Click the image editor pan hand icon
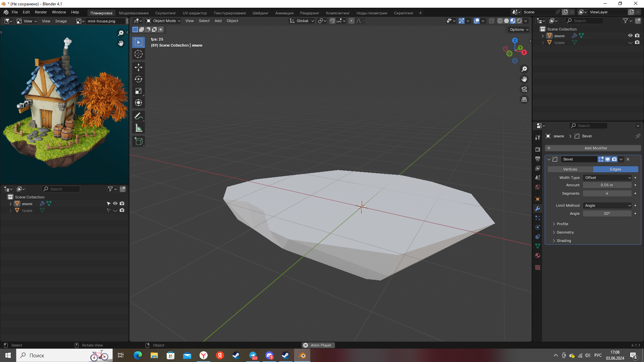Image resolution: width=644 pixels, height=362 pixels. pos(121,43)
